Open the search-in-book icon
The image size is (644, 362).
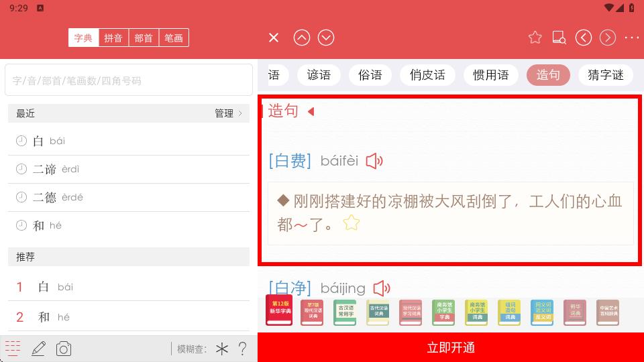[x=559, y=38]
